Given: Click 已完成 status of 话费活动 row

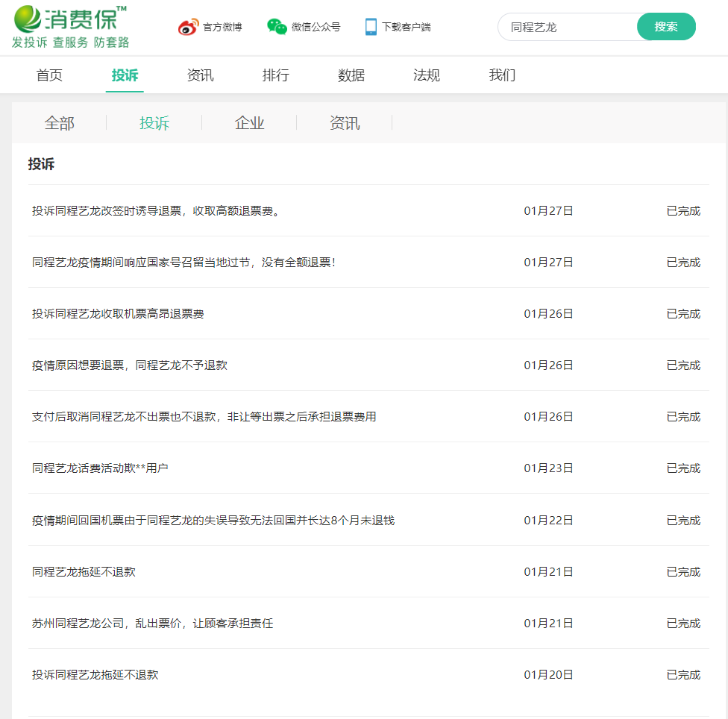Looking at the screenshot, I should (683, 468).
